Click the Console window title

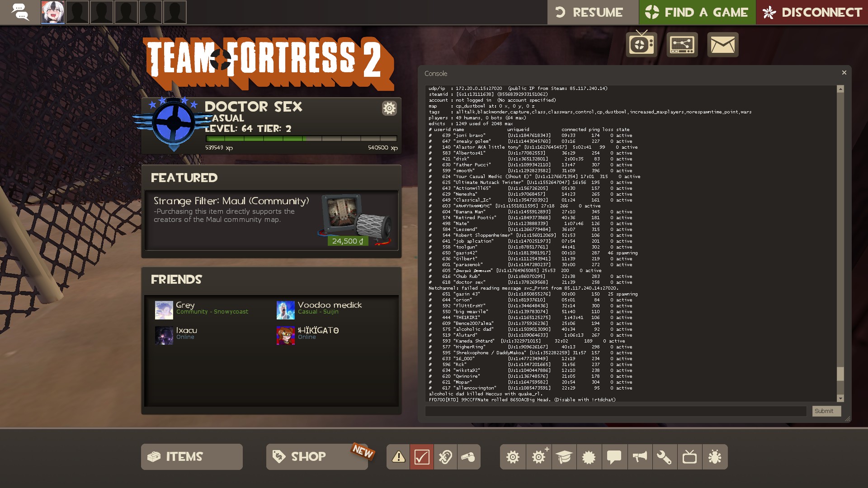(x=436, y=73)
